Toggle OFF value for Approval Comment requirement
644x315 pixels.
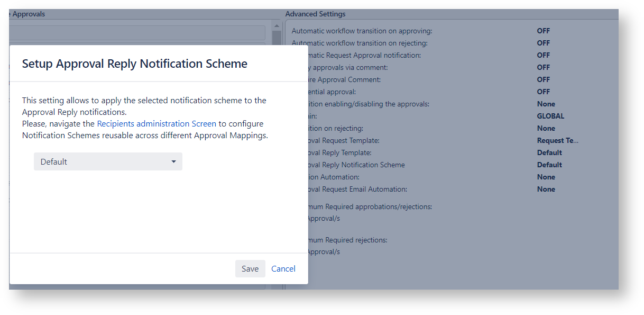544,80
